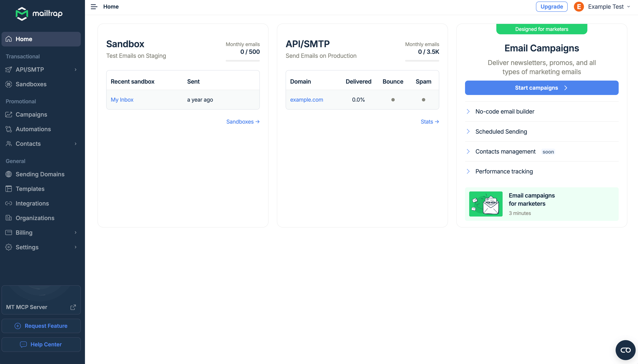
Task: Open Automations from the sidebar menu
Action: tap(41, 129)
